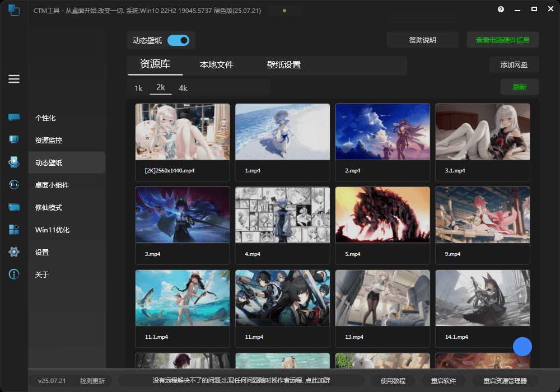
Task: Open 个性化 via its sidebar icon
Action: [14, 118]
